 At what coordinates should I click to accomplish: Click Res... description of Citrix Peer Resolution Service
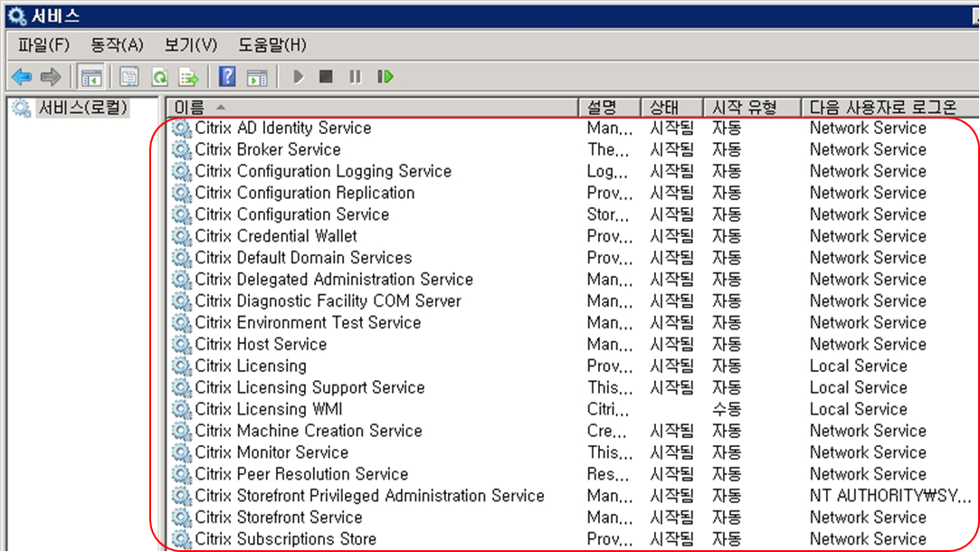(607, 474)
